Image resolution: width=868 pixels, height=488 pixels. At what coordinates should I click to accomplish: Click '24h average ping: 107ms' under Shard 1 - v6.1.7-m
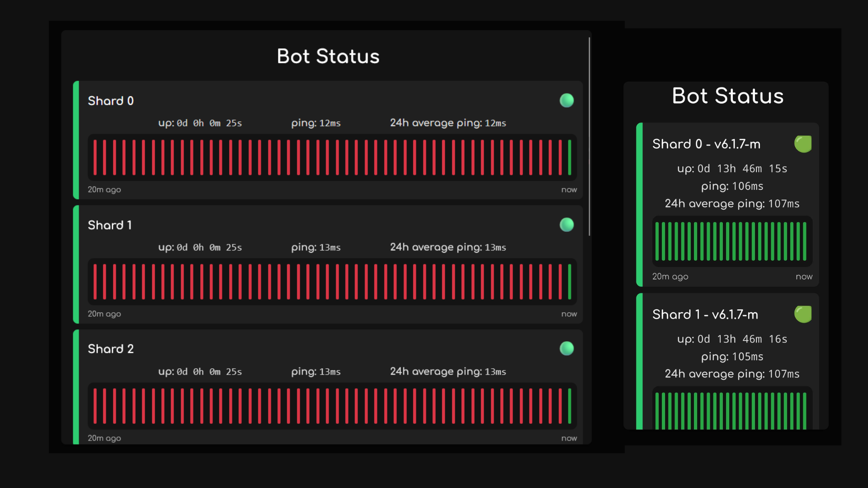pyautogui.click(x=732, y=374)
